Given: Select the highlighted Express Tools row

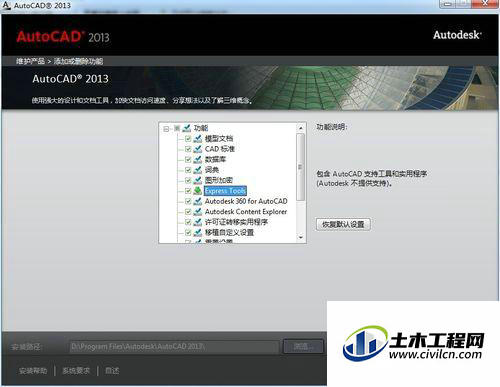Looking at the screenshot, I should [225, 191].
